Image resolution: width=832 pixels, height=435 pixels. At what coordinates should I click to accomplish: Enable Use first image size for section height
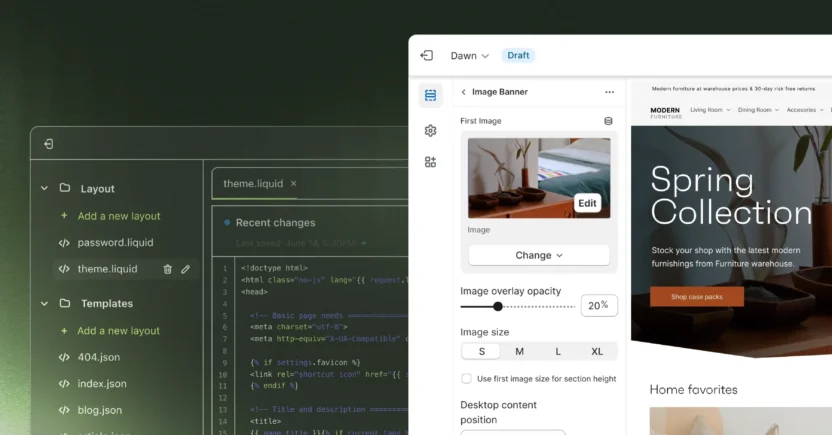click(x=466, y=379)
